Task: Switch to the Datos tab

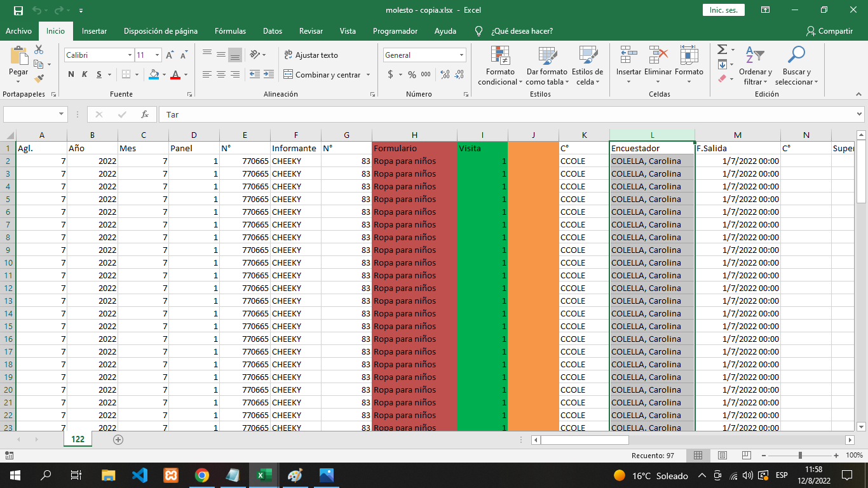Action: coord(273,31)
